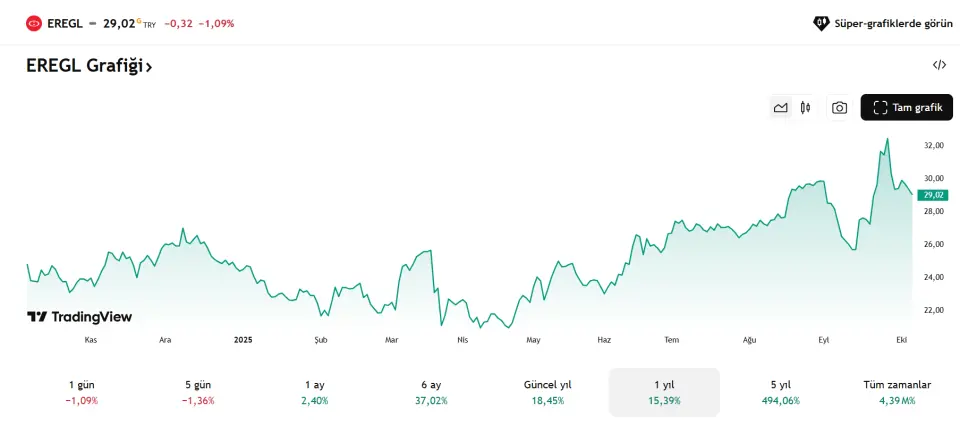Expand the EREGL Grafiği heading chevron

[149, 67]
